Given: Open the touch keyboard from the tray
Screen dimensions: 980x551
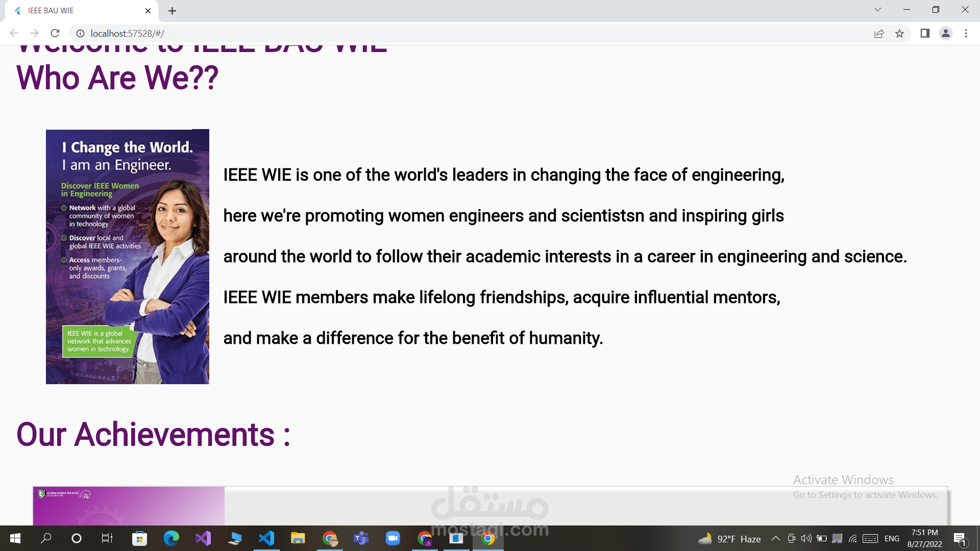Looking at the screenshot, I should (870, 538).
